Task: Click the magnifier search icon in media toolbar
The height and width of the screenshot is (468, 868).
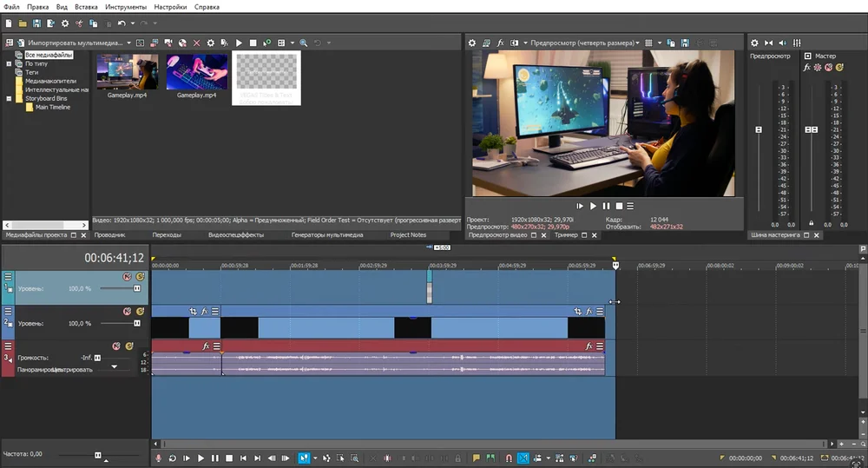Action: coord(304,42)
